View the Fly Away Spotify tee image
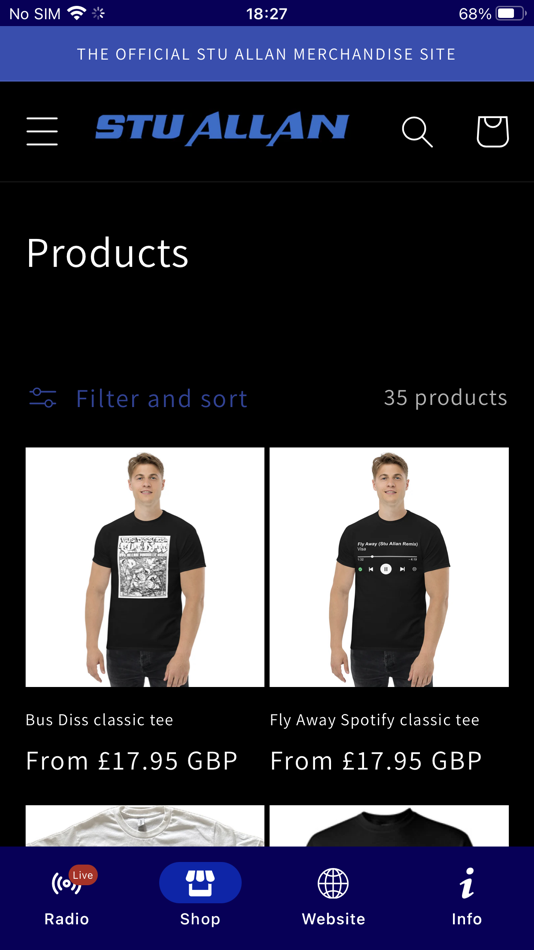Image resolution: width=534 pixels, height=950 pixels. point(389,567)
